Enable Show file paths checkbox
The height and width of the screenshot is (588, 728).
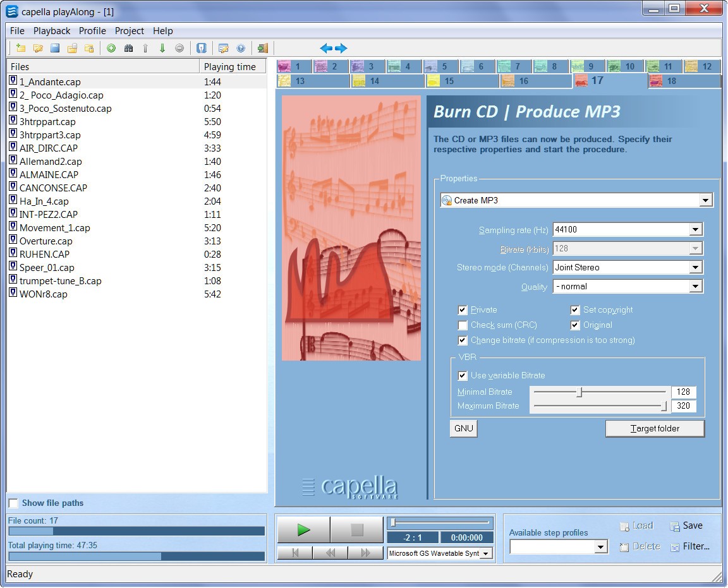(13, 503)
